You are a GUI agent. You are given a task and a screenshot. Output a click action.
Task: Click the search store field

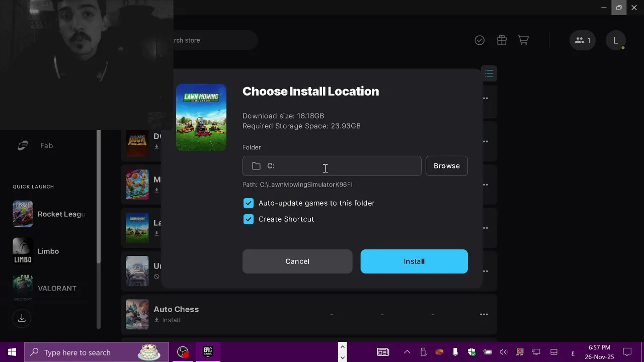(215, 40)
